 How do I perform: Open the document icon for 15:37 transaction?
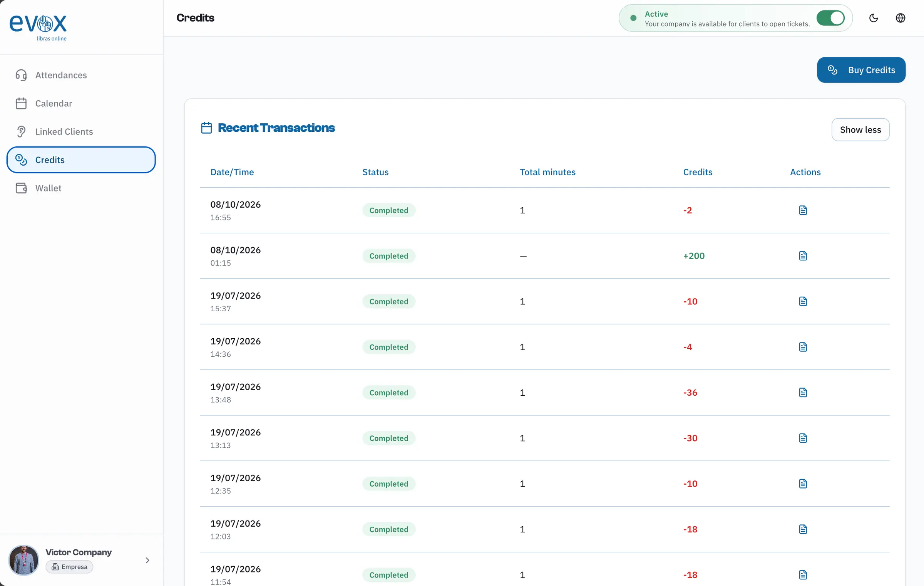(x=803, y=301)
